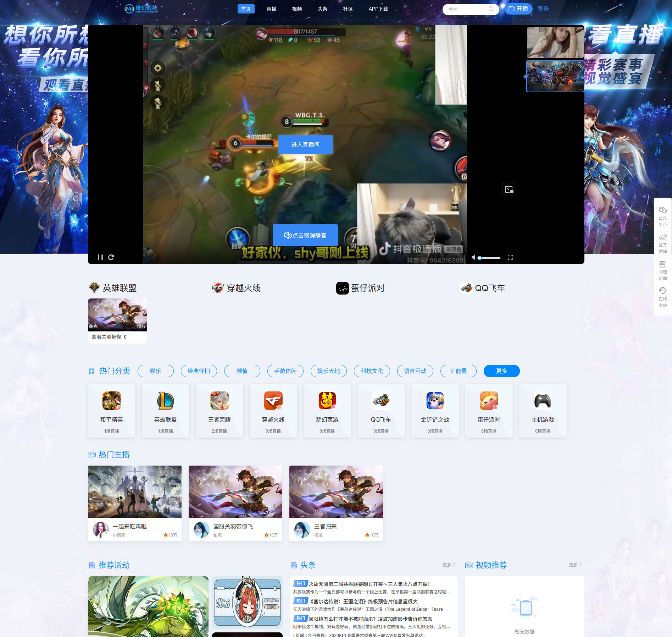Open picture-in-picture mini player icon

tap(509, 189)
